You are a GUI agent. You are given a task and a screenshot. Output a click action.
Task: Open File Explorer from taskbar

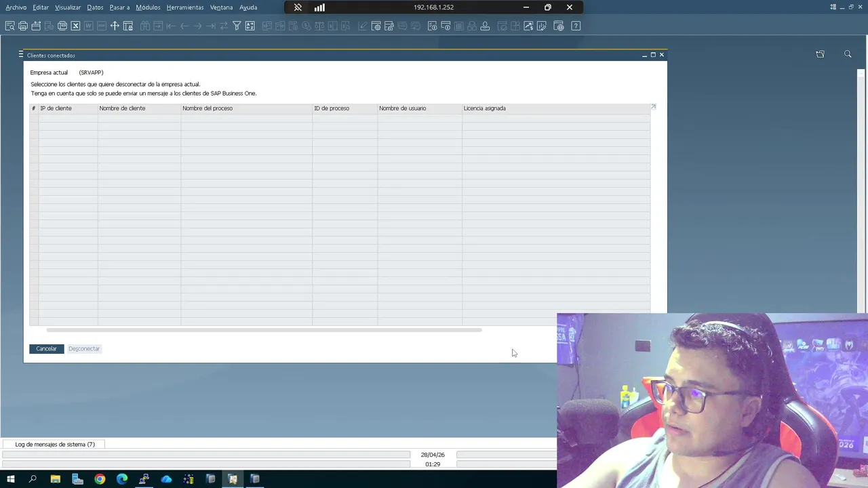pyautogui.click(x=55, y=479)
